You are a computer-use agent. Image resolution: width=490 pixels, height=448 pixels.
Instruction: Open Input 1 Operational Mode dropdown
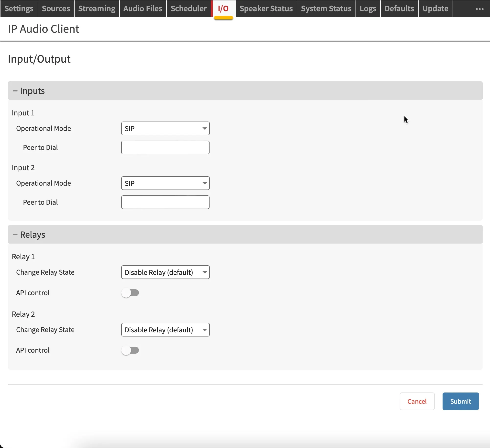click(165, 128)
